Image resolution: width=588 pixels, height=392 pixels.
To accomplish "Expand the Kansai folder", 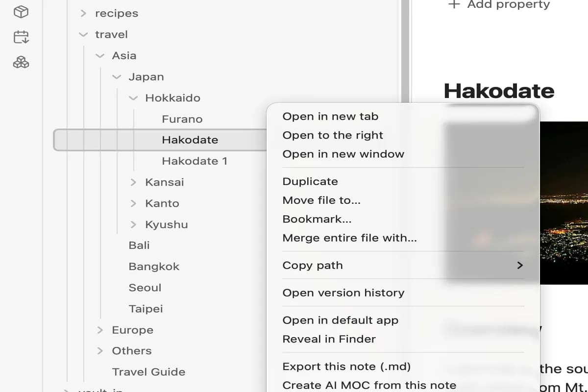I will coord(133,182).
